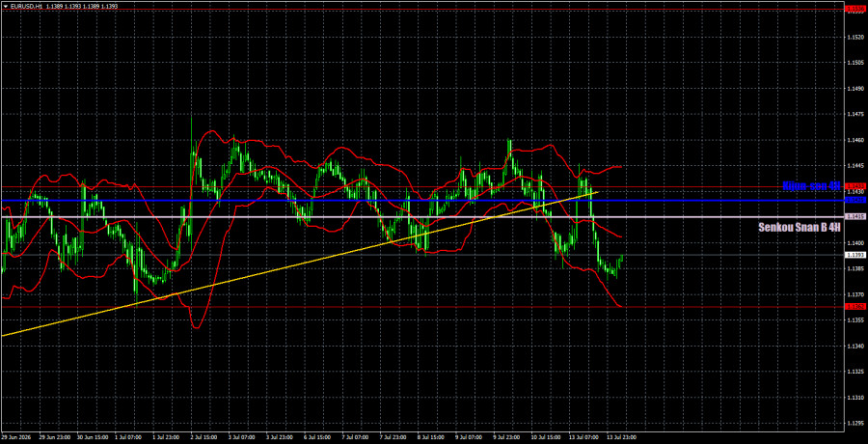The height and width of the screenshot is (444, 868).
Task: Select the blue Kijun-sen 4H label
Action: pos(811,187)
